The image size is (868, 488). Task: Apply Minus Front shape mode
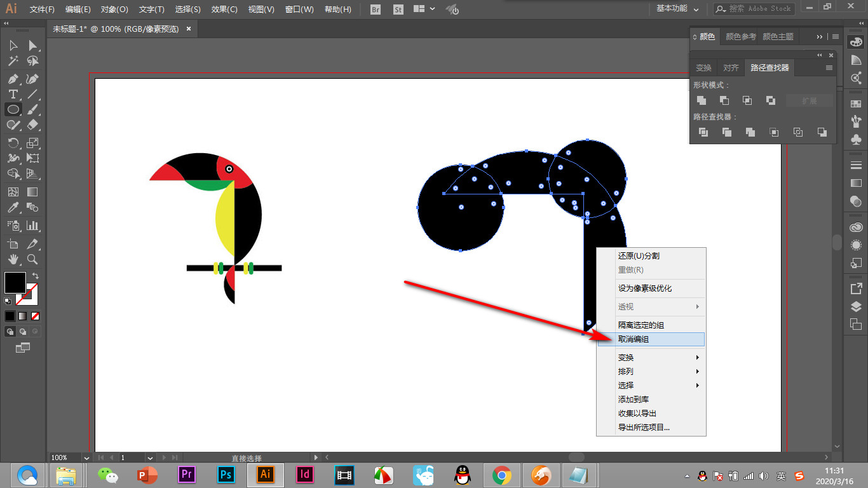tap(724, 100)
